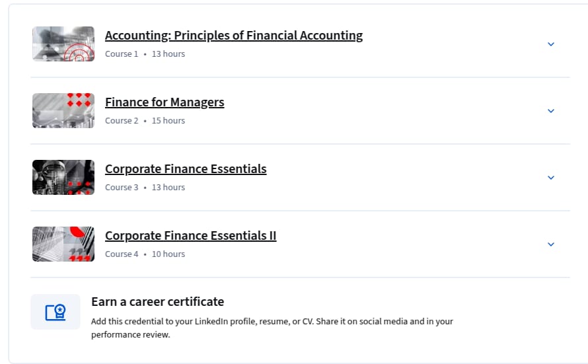Screen dimensions: 588x364
Task: Click the Earn a career certificate heading
Action: coord(157,302)
